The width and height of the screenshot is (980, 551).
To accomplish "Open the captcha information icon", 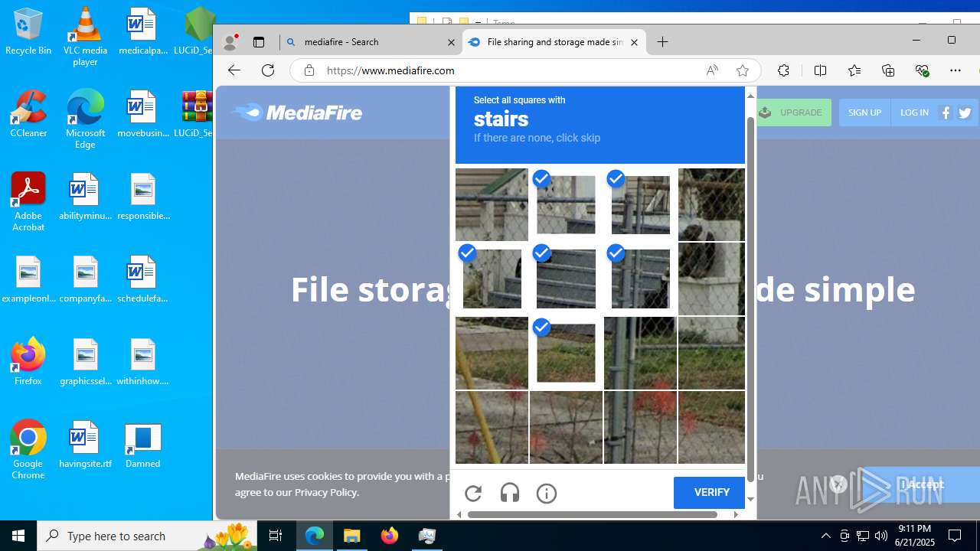I will [x=547, y=494].
